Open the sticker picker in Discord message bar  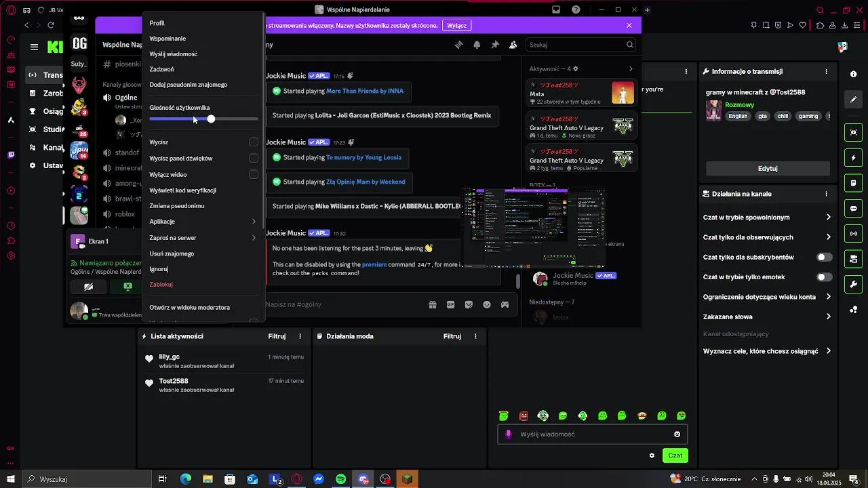(x=469, y=305)
